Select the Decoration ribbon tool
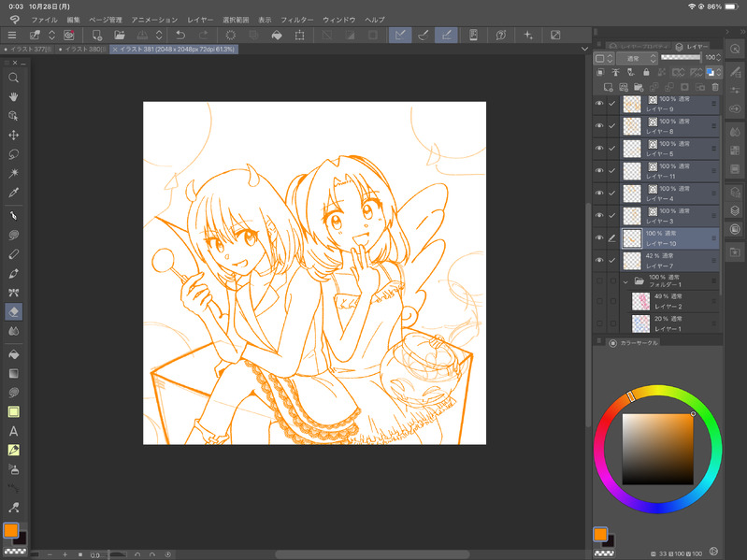This screenshot has width=747, height=560. (x=13, y=293)
